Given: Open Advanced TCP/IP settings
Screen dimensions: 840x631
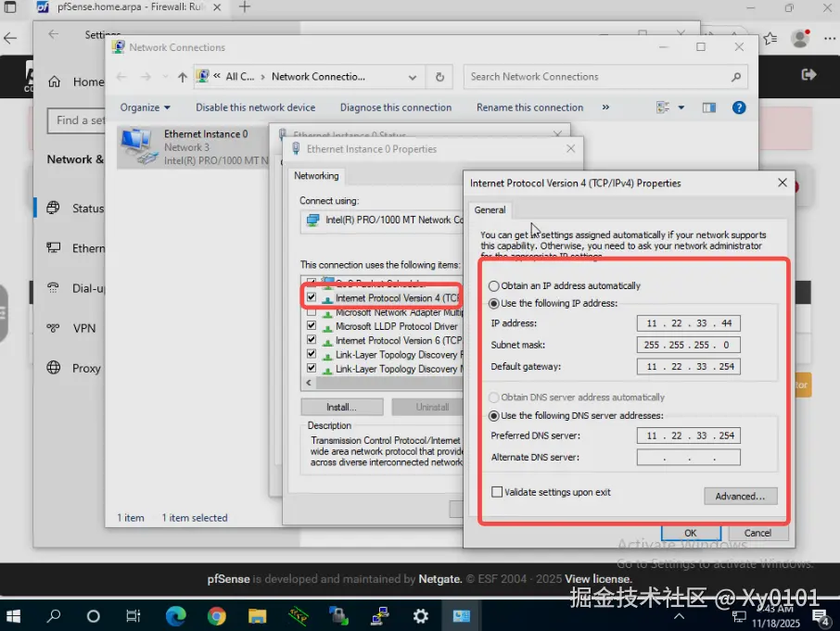Looking at the screenshot, I should click(741, 496).
